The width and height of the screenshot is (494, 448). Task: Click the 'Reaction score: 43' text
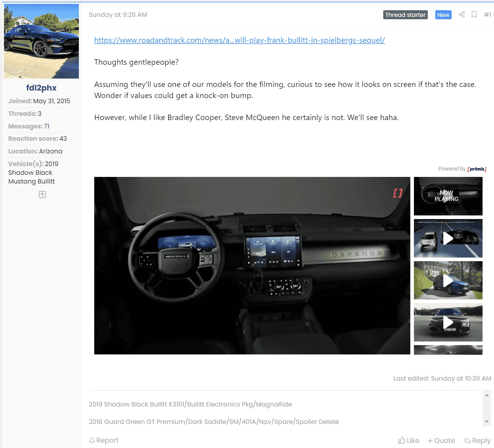(x=38, y=139)
